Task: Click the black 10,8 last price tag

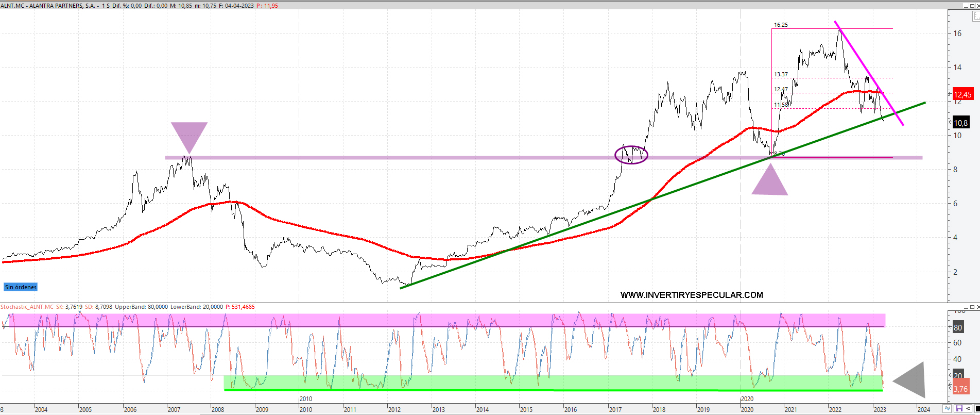Action: 960,123
